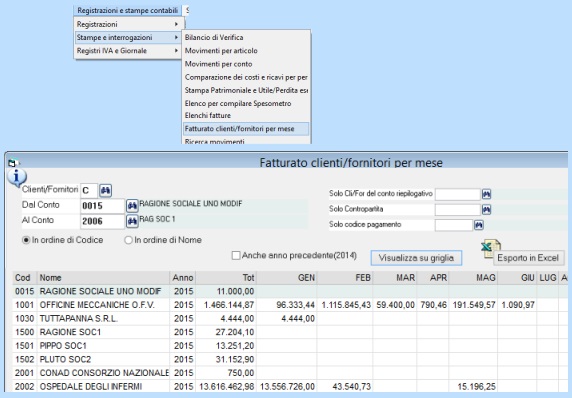
Task: Open Al Conto lookup binoculars icon
Action: 132,221
